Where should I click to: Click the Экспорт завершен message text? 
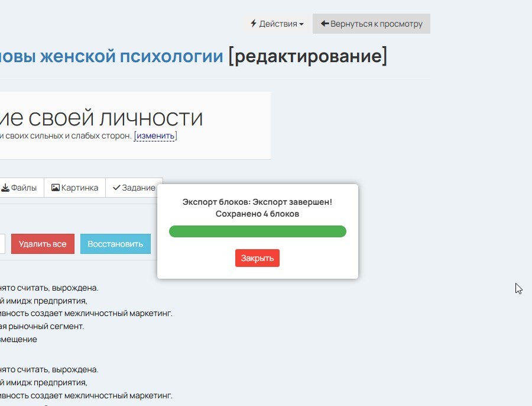pos(257,202)
